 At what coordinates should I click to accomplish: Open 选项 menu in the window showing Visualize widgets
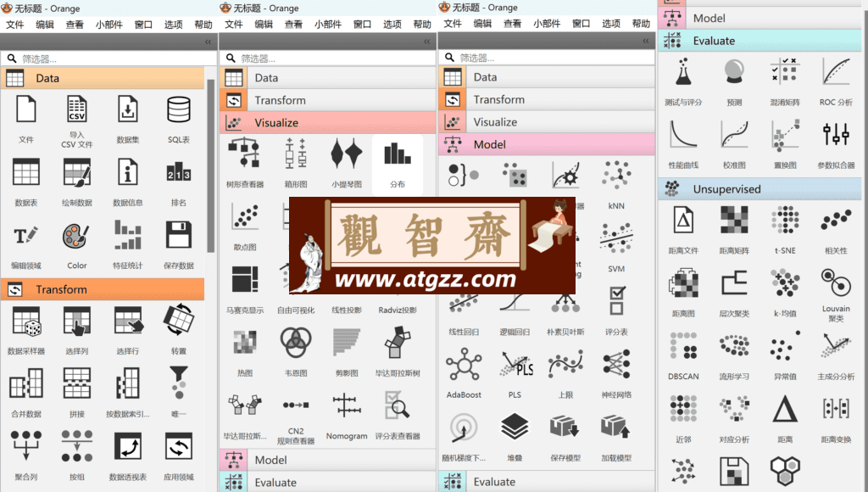[392, 25]
